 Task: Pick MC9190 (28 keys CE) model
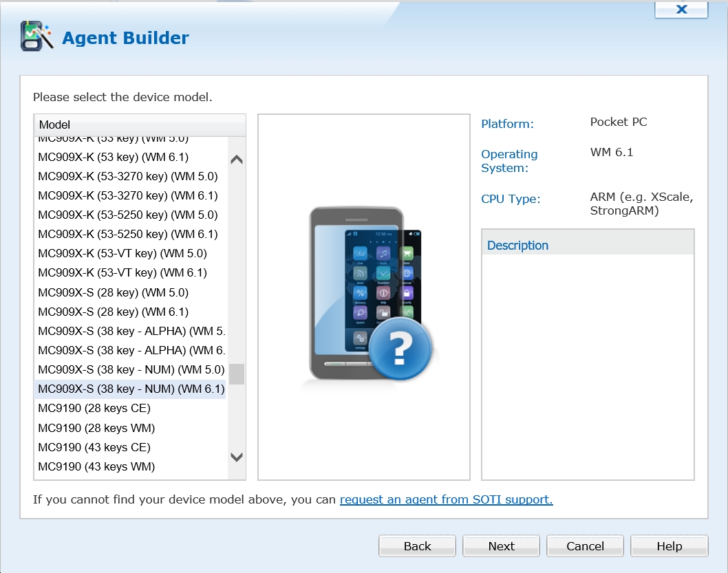[x=94, y=408]
